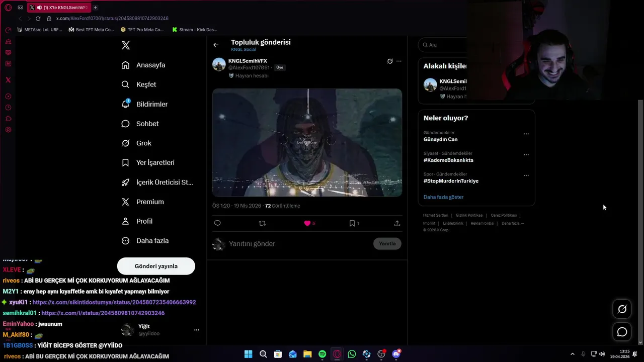Toggle the bookmark on the post
644x362 pixels.
352,223
